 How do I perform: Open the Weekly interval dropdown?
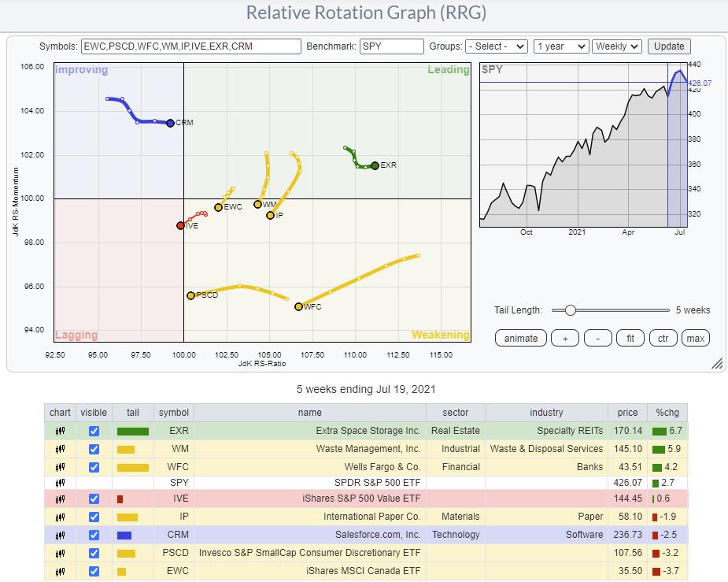(x=617, y=46)
